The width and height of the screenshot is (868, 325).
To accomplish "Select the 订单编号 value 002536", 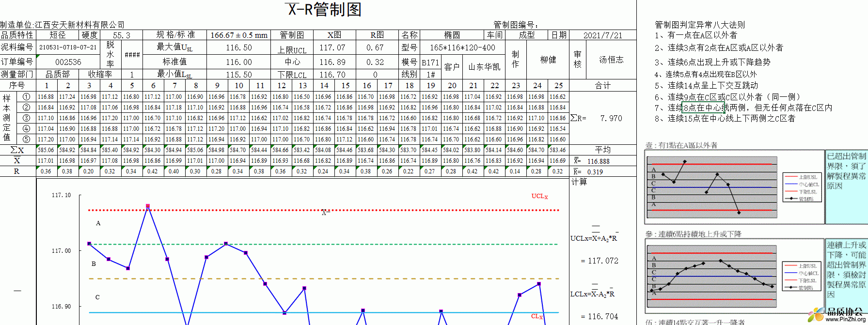I will click(68, 62).
